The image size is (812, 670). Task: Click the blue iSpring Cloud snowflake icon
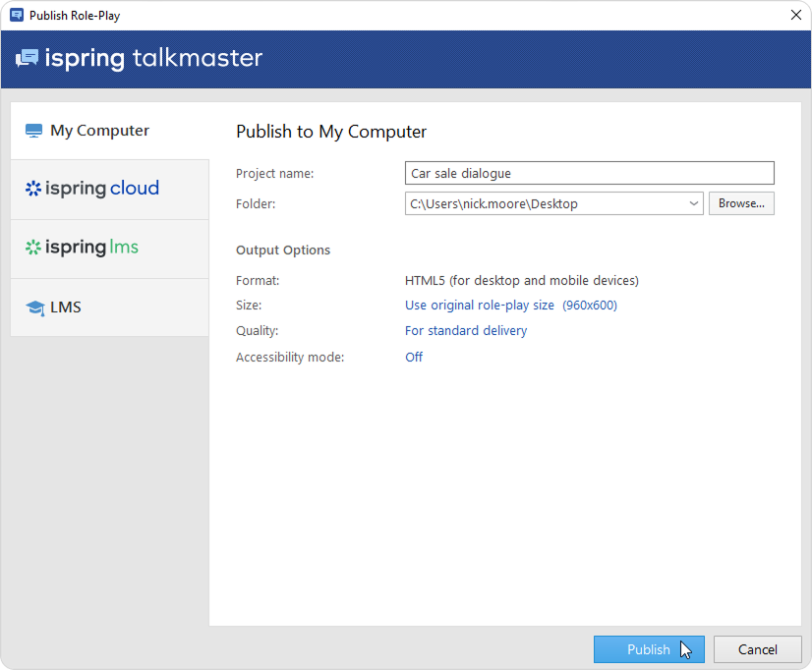(33, 189)
